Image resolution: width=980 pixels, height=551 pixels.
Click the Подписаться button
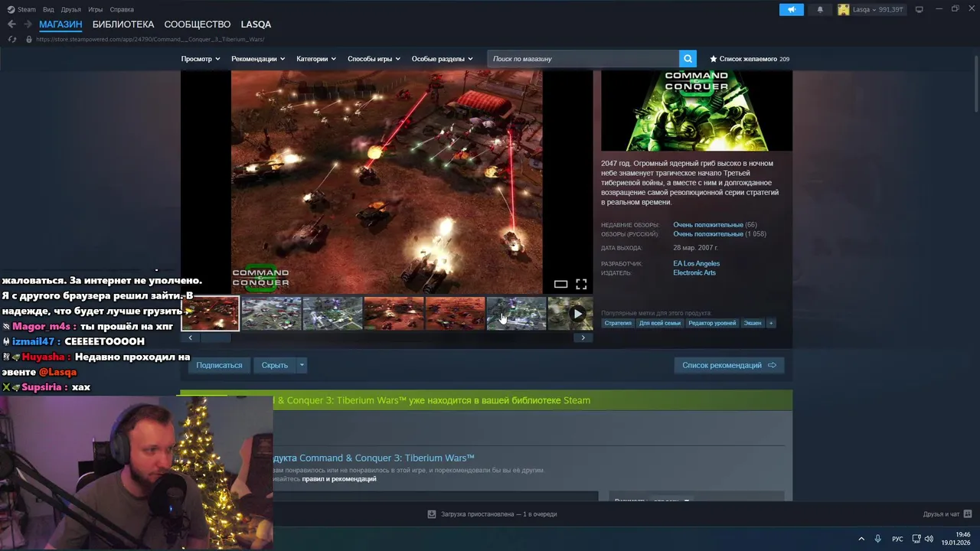pos(219,365)
